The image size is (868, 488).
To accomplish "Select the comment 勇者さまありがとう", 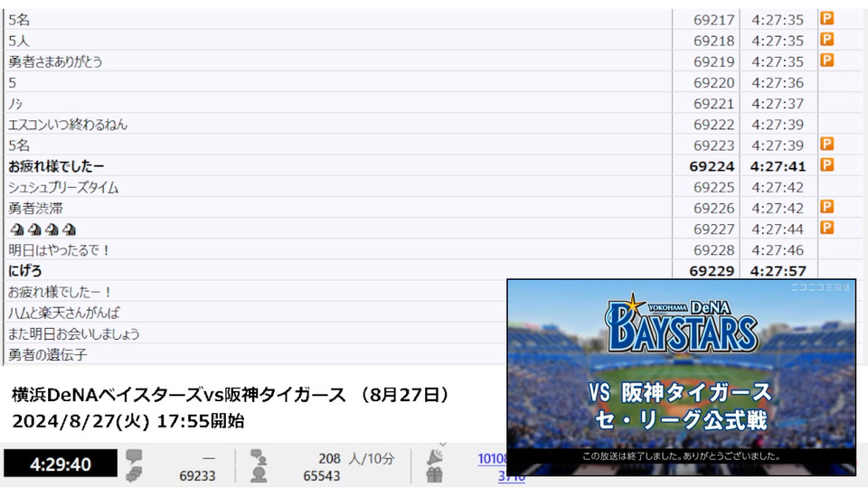I will click(x=55, y=61).
